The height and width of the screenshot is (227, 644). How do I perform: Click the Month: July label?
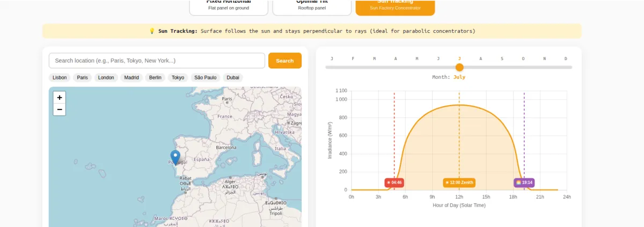[x=449, y=77]
